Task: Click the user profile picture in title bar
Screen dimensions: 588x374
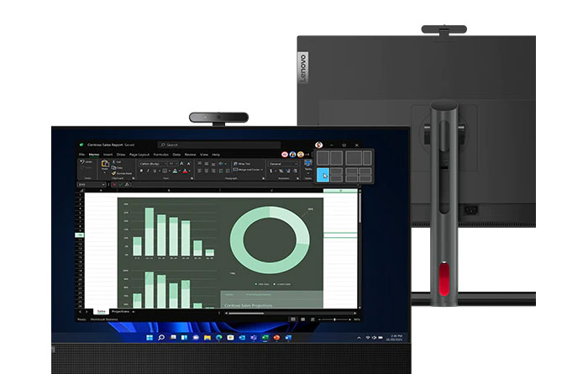Action: 318,145
